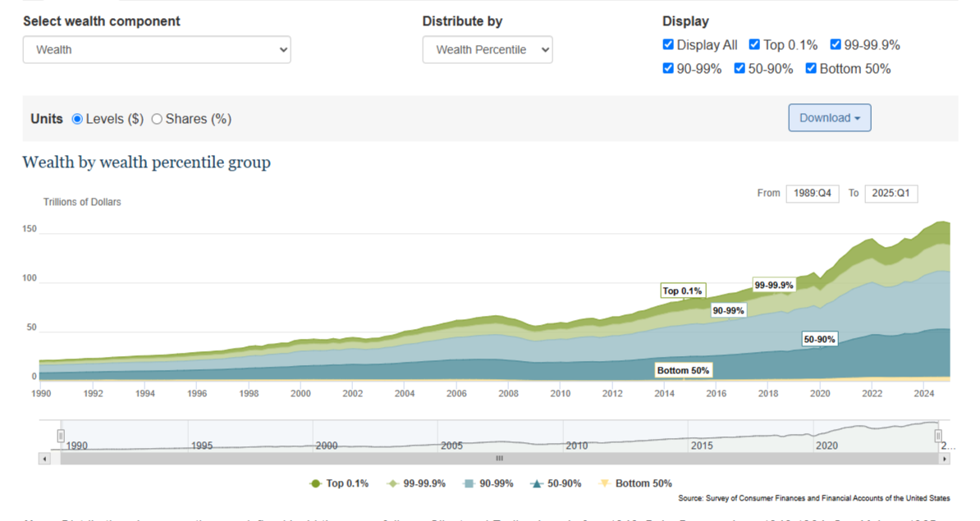Toggle the Display All checkbox
The height and width of the screenshot is (521, 980).
pos(668,44)
